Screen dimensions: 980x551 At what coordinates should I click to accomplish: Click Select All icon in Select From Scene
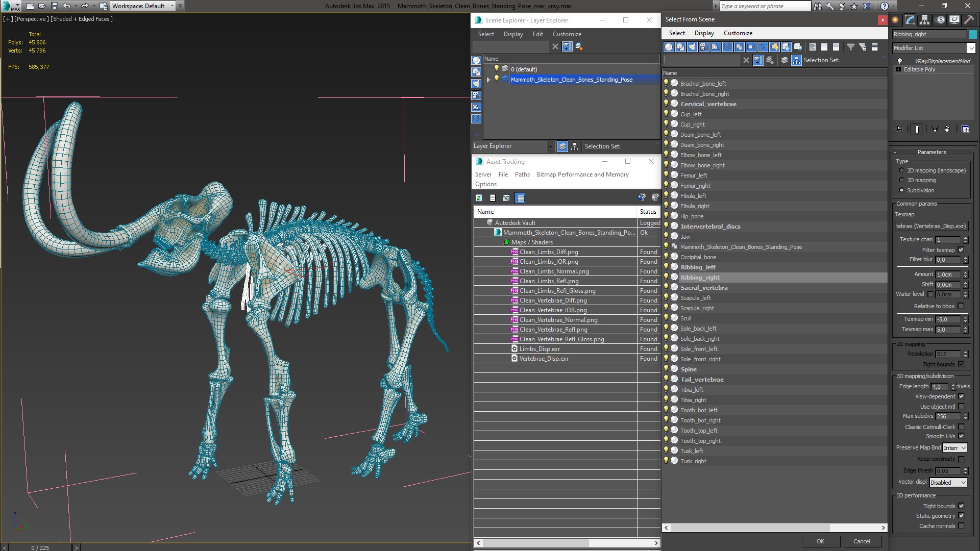click(x=813, y=47)
